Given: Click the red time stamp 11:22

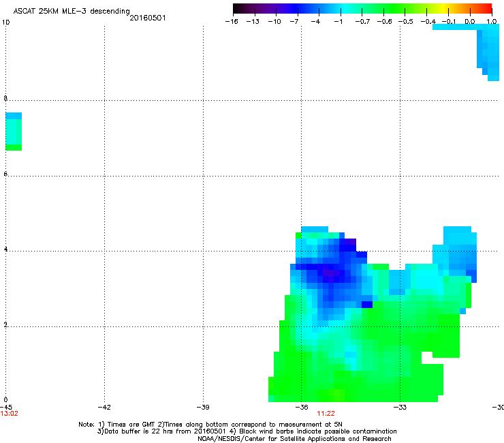Looking at the screenshot, I should pos(326,414).
